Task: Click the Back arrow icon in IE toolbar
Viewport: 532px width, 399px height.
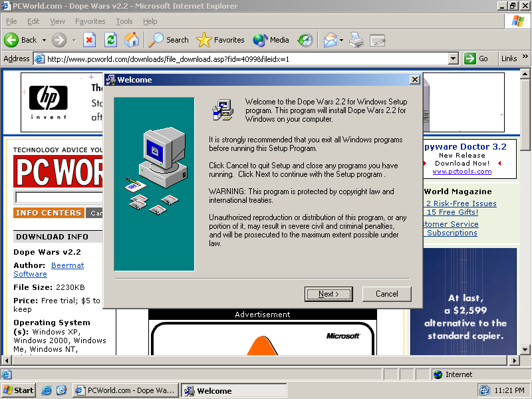Action: coord(11,40)
